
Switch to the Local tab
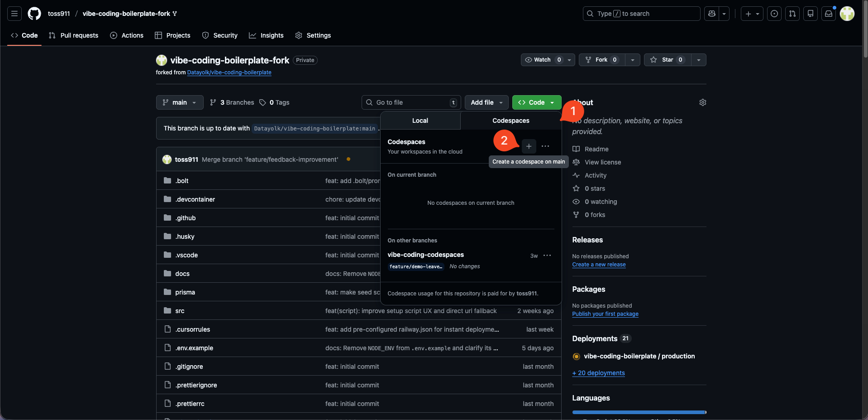(420, 121)
